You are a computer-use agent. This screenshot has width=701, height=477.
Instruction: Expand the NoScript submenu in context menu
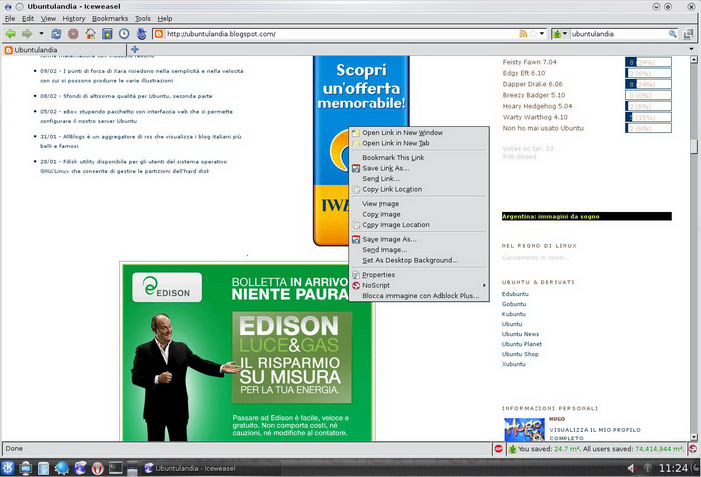point(420,285)
